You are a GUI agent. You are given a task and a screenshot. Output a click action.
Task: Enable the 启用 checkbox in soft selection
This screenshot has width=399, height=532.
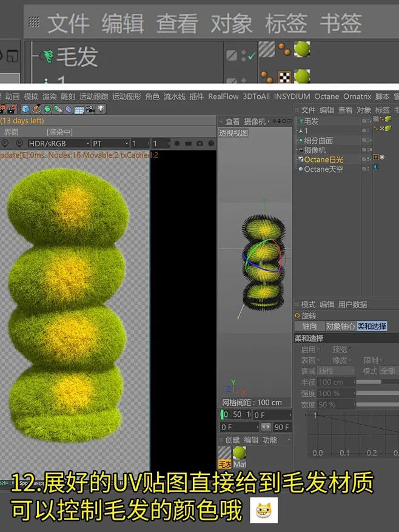pyautogui.click(x=320, y=350)
